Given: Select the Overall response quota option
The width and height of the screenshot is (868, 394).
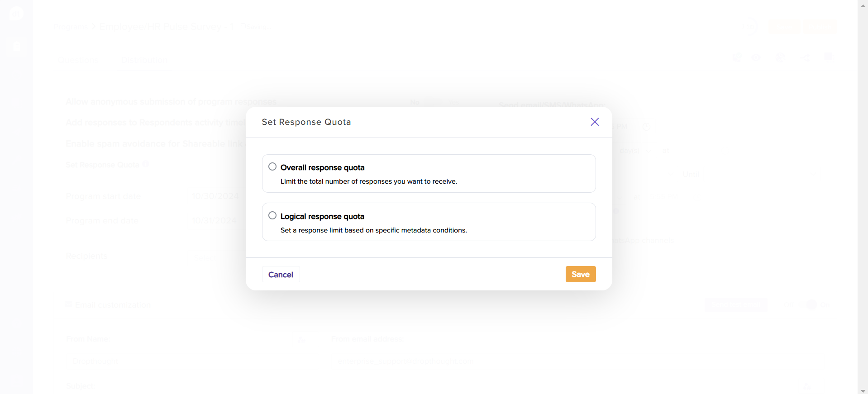Looking at the screenshot, I should point(272,167).
